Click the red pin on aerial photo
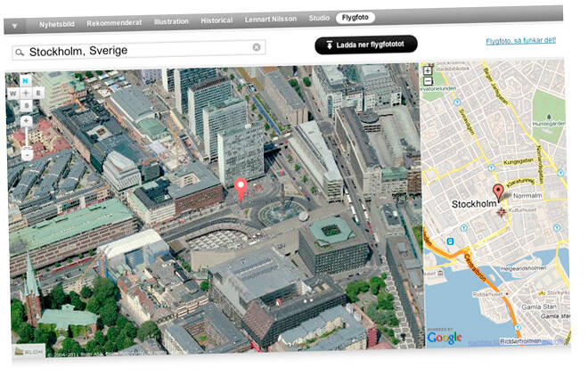The width and height of the screenshot is (588, 376). tap(241, 188)
